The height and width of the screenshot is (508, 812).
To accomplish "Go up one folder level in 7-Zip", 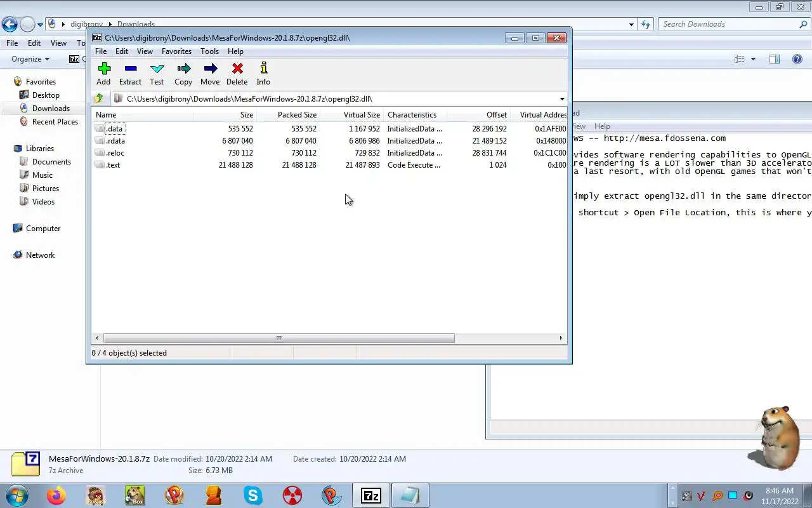I will (x=99, y=98).
